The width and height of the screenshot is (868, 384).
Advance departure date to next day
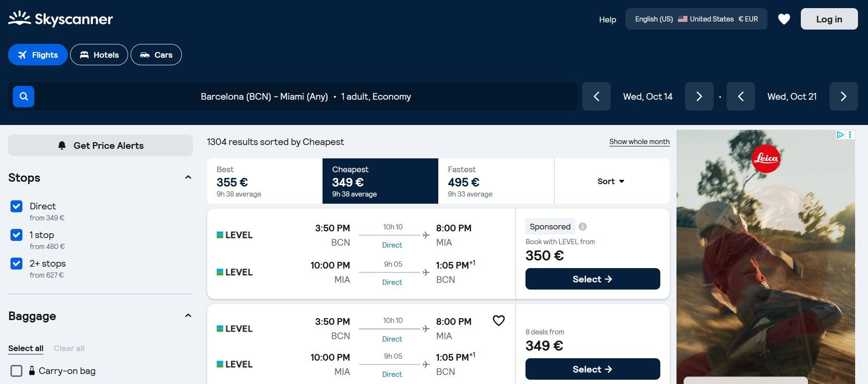[699, 96]
